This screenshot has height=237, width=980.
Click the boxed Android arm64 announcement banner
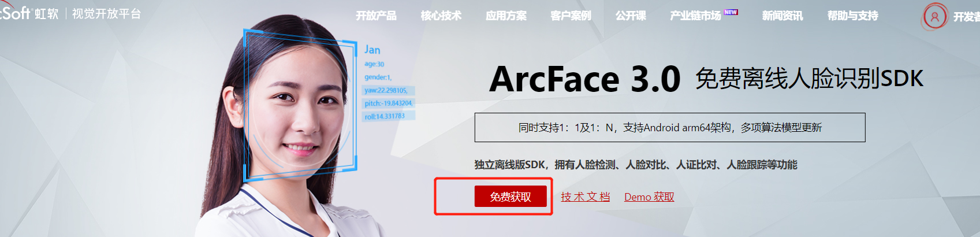pyautogui.click(x=670, y=127)
